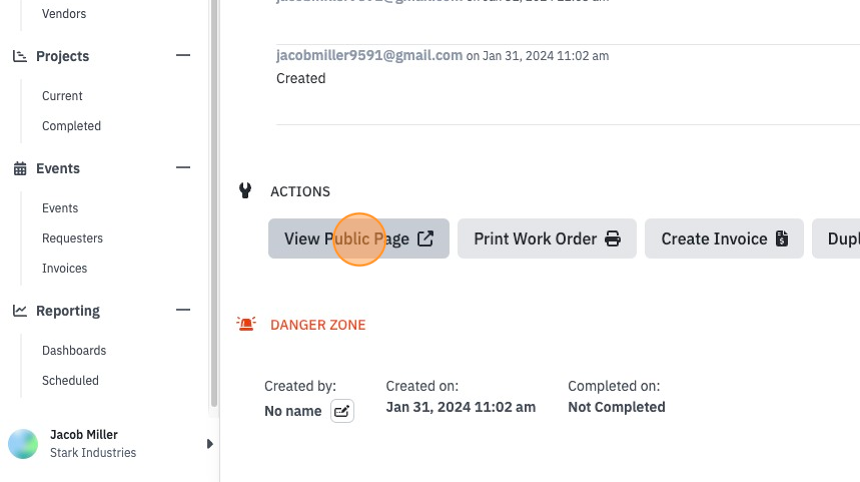Click Jacob Miller's profile avatar
Image resolution: width=860 pixels, height=482 pixels.
pyautogui.click(x=23, y=444)
